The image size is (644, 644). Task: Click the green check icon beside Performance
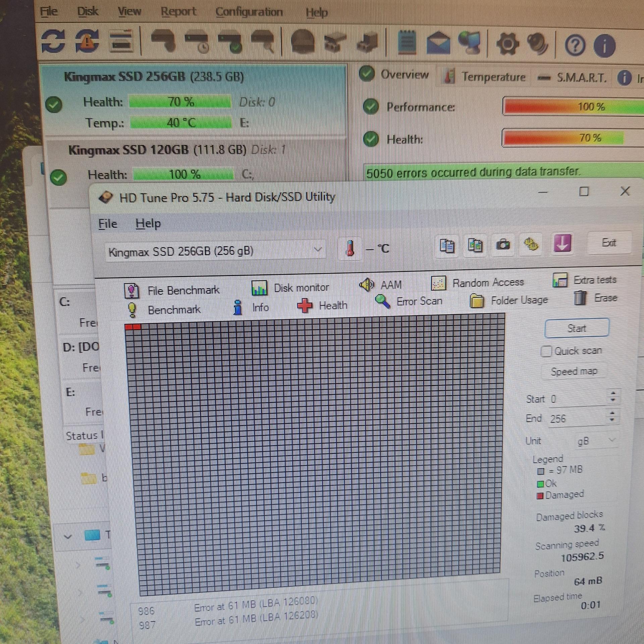click(371, 107)
